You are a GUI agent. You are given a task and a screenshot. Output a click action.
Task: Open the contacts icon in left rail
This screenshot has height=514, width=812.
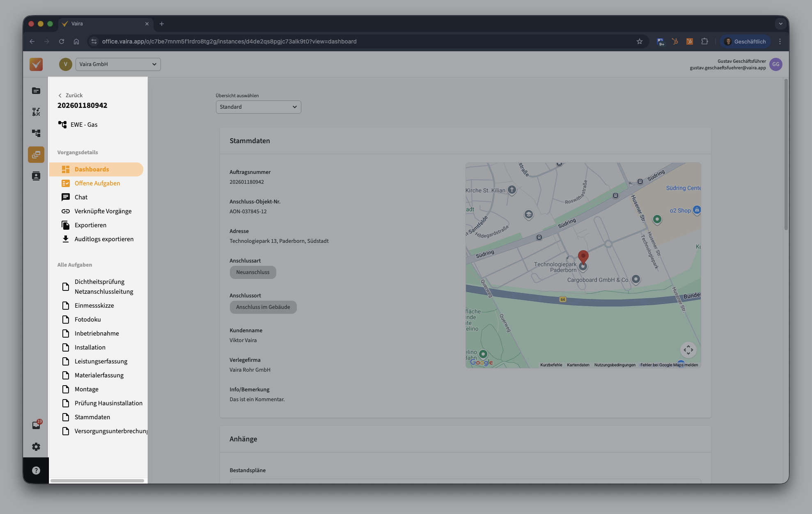tap(36, 176)
